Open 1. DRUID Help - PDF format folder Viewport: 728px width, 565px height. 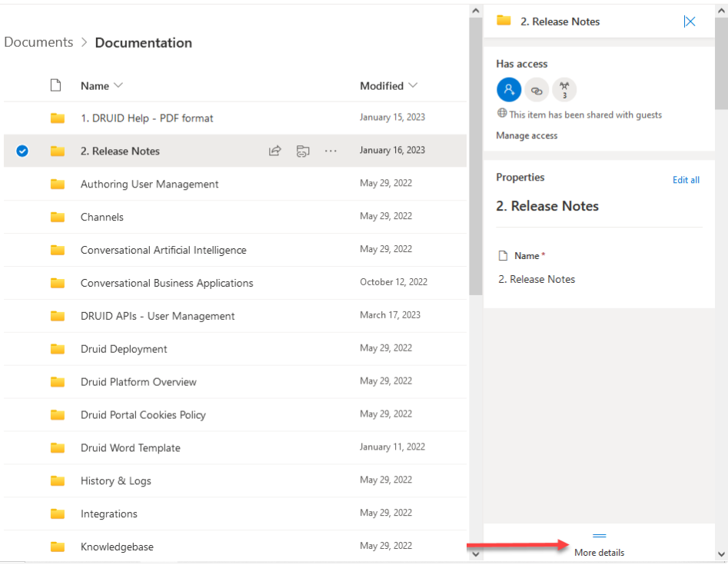click(147, 118)
